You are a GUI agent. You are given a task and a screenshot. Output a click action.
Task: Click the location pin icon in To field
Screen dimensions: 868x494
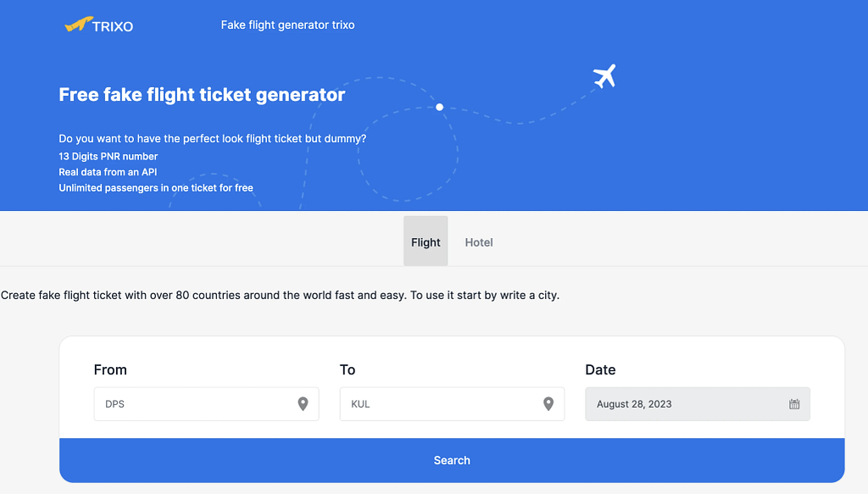click(548, 404)
